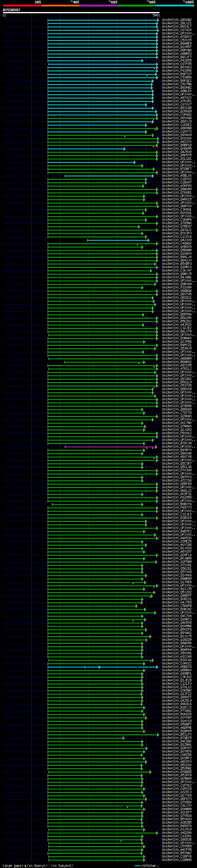
Task: Select hit UniRef100_P42855
Action: [177, 61]
